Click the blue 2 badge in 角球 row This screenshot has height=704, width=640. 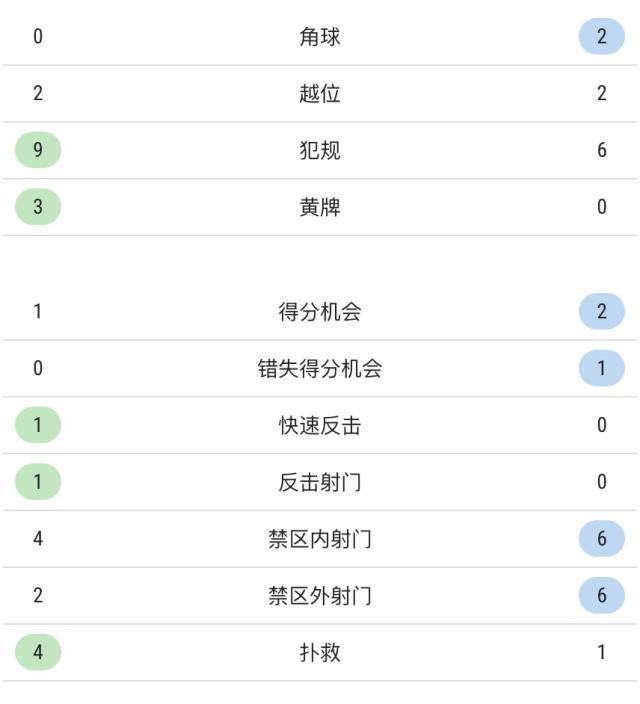(x=601, y=37)
